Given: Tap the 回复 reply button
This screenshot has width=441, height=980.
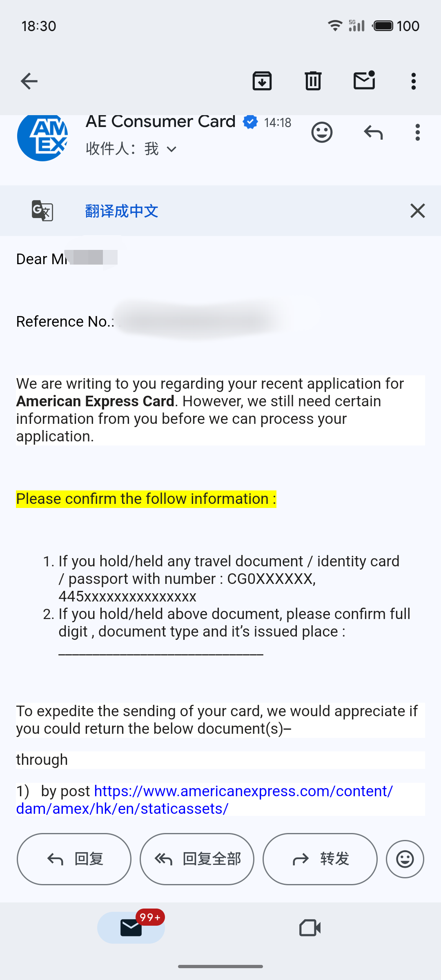Looking at the screenshot, I should [x=74, y=859].
